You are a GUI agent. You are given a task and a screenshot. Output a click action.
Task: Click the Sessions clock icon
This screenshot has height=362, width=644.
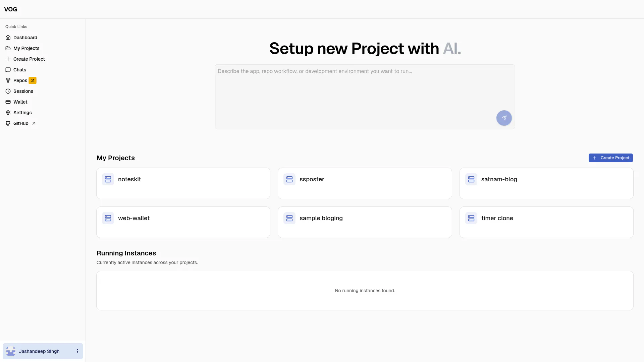click(x=8, y=91)
